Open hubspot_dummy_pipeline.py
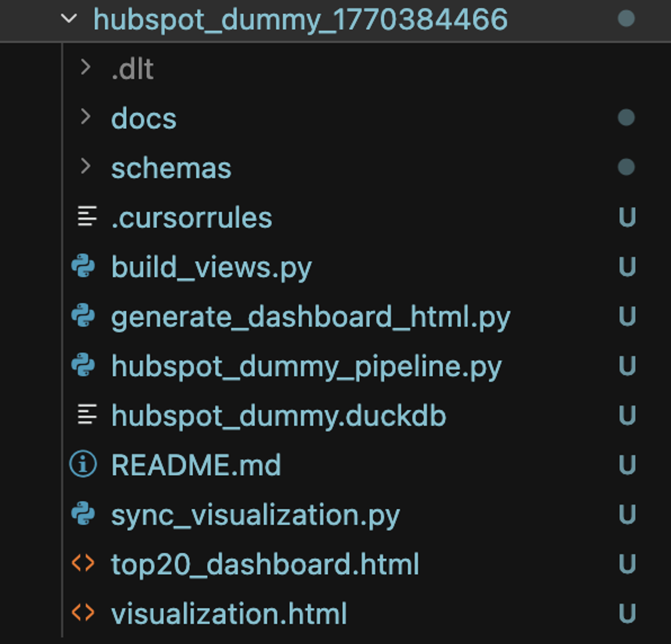The width and height of the screenshot is (671, 644). (x=306, y=368)
